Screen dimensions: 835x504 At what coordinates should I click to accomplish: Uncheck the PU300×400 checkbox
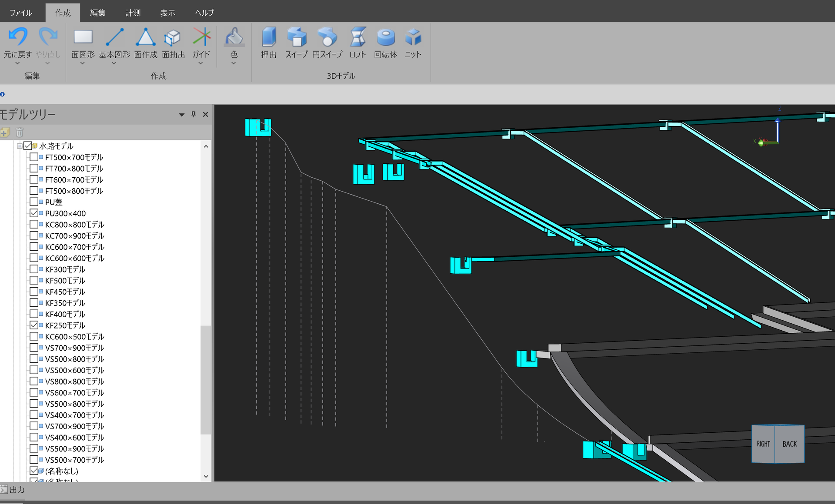(34, 213)
